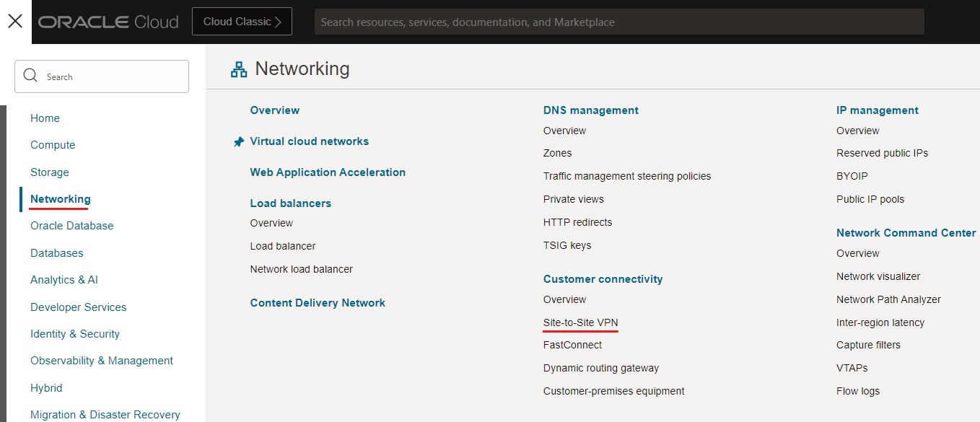Click the Reserved public IPs link
The height and width of the screenshot is (422, 980).
click(x=882, y=153)
